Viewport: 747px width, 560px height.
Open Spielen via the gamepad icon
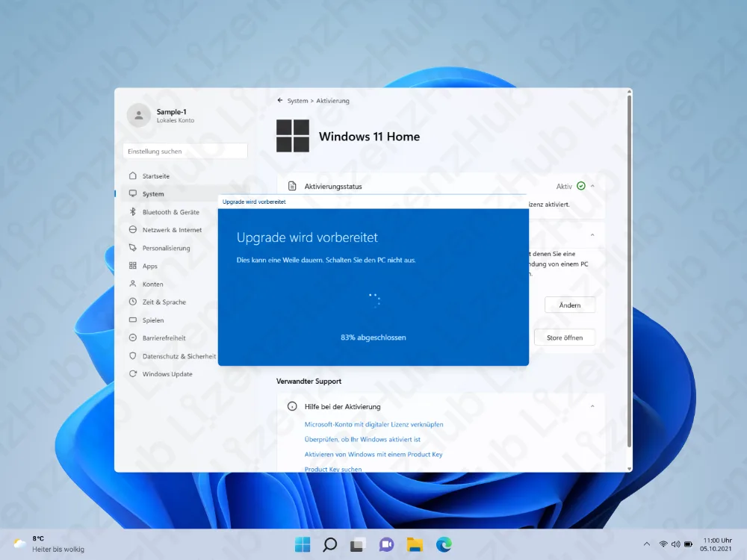pos(133,320)
